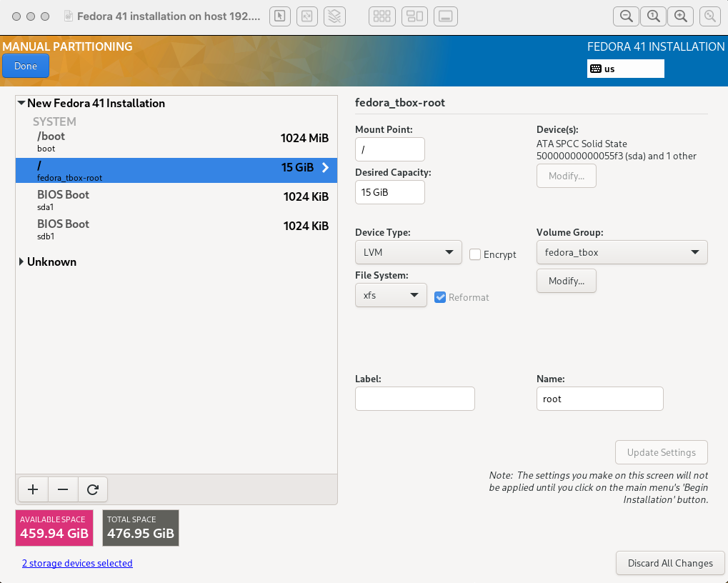This screenshot has width=728, height=583.
Task: Click the SYSTEM section heading
Action: click(x=54, y=121)
